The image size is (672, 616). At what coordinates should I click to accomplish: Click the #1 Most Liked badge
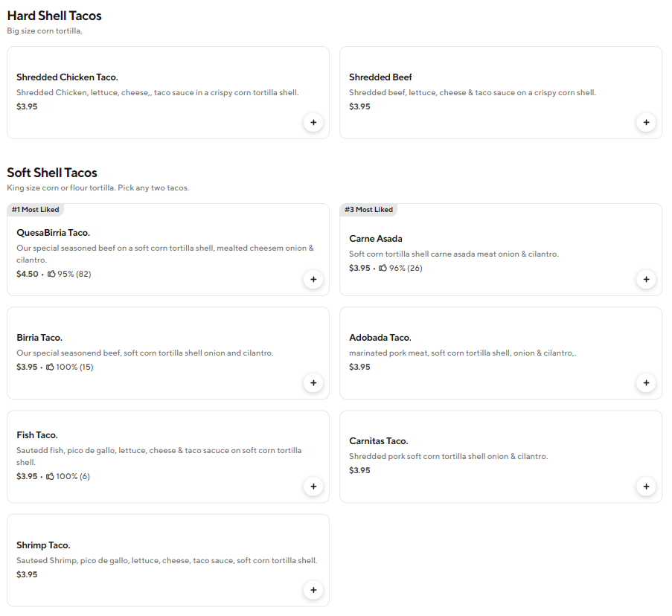36,210
